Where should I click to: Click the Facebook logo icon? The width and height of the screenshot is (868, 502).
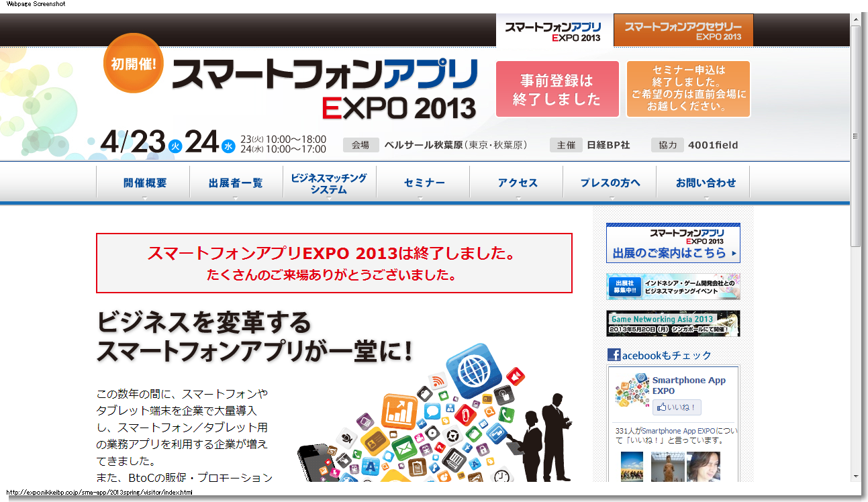point(614,355)
